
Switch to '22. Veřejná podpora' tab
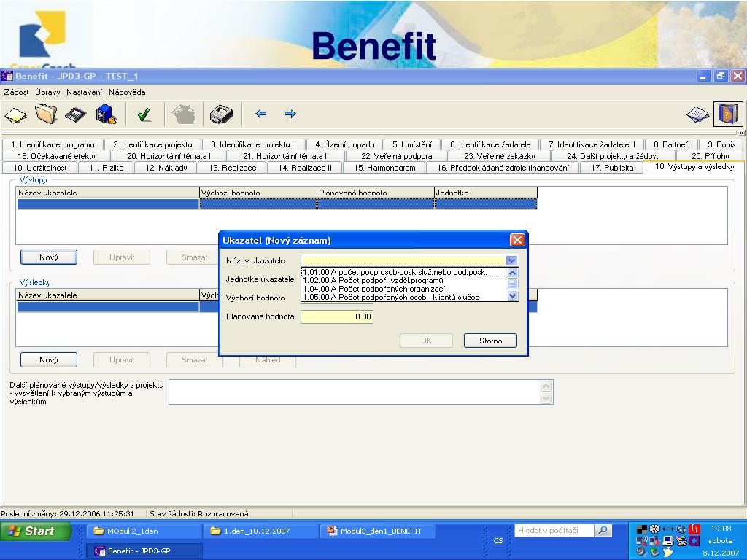coord(396,156)
